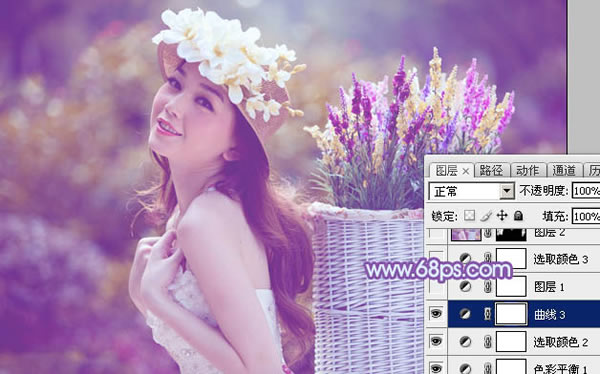Select mask thumbnail of 曲线 3
Screen dimensions: 600x374
point(511,314)
